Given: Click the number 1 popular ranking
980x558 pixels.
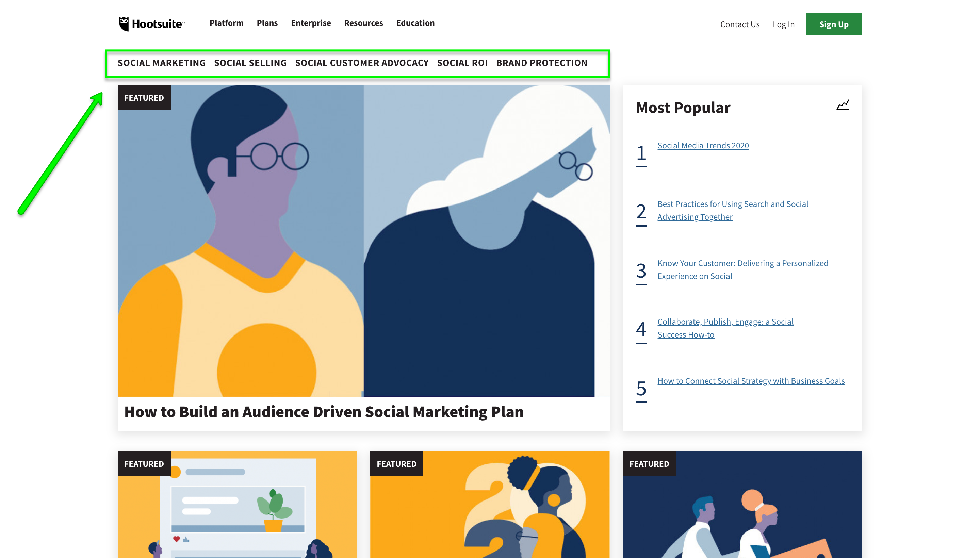Looking at the screenshot, I should click(641, 155).
